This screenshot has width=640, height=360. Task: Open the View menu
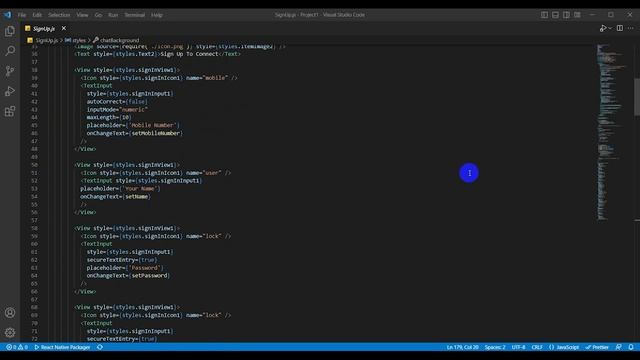coord(82,15)
